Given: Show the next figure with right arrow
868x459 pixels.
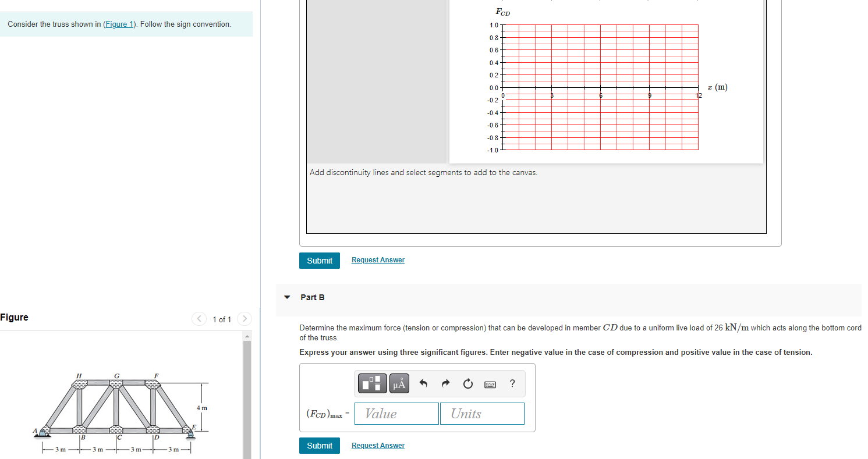Looking at the screenshot, I should (x=244, y=319).
